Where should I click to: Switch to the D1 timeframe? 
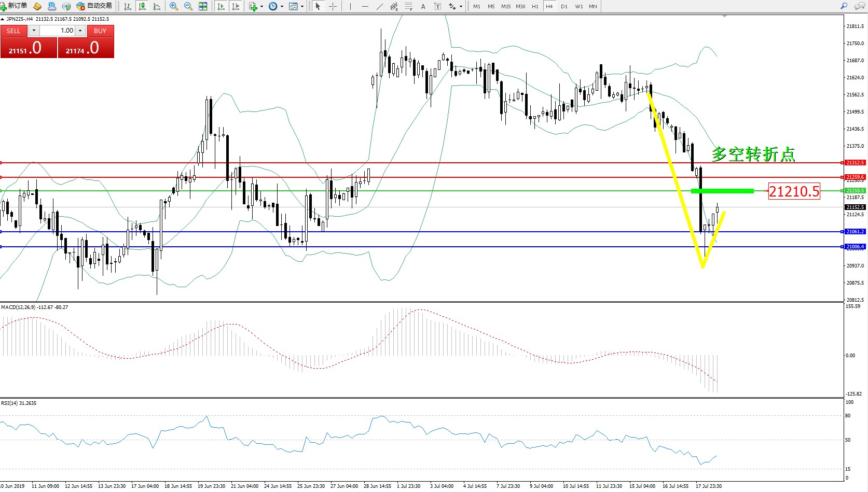pyautogui.click(x=564, y=6)
